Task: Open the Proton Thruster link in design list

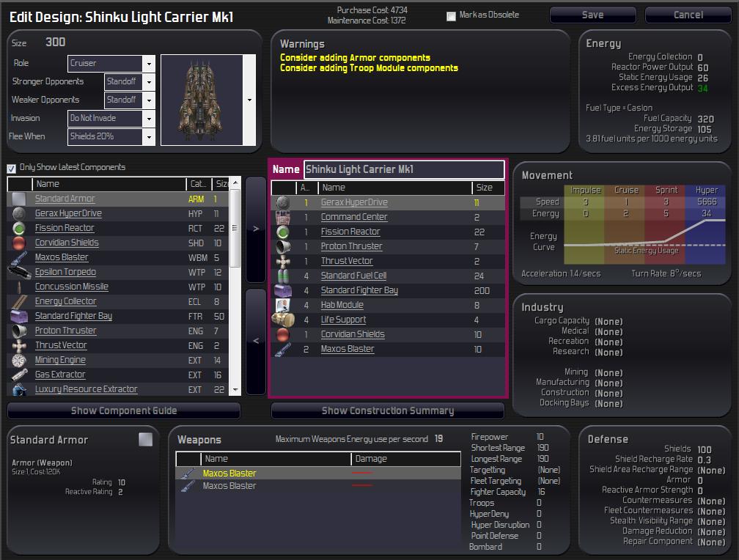Action: [352, 246]
